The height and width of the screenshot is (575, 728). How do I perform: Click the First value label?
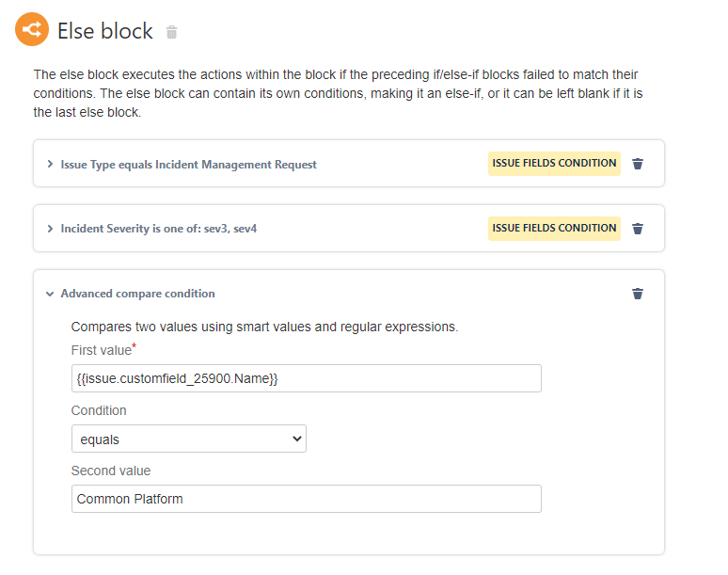pos(101,351)
